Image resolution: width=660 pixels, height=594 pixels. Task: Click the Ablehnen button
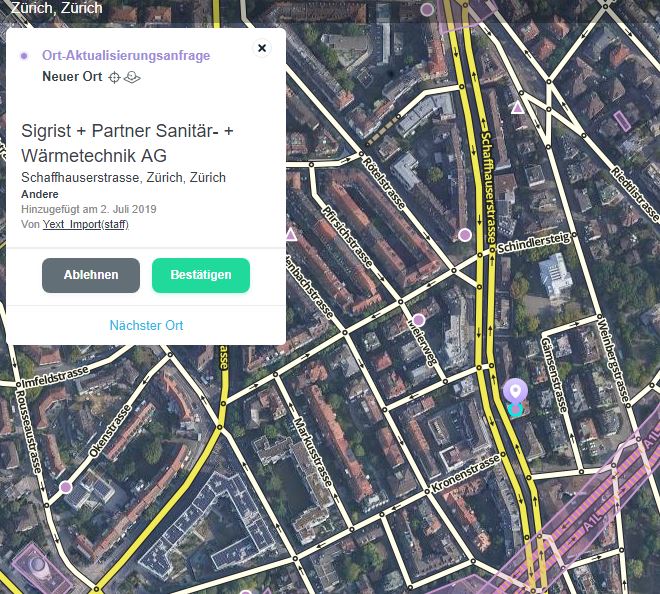pyautogui.click(x=91, y=275)
